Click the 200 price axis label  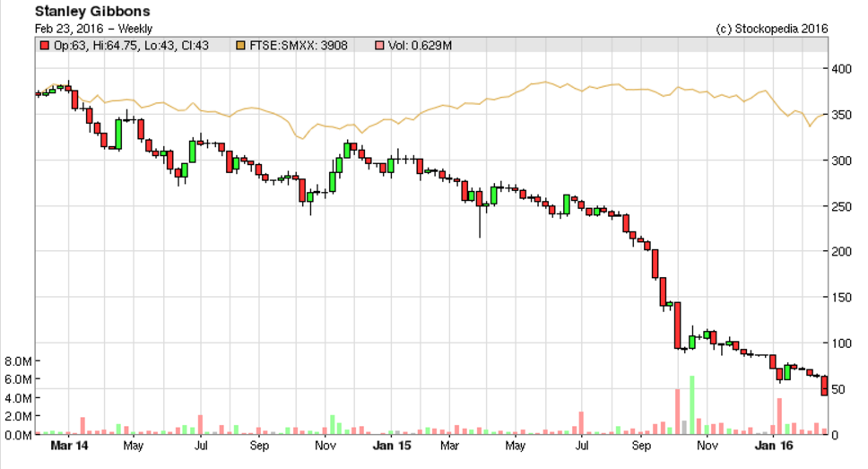(841, 251)
